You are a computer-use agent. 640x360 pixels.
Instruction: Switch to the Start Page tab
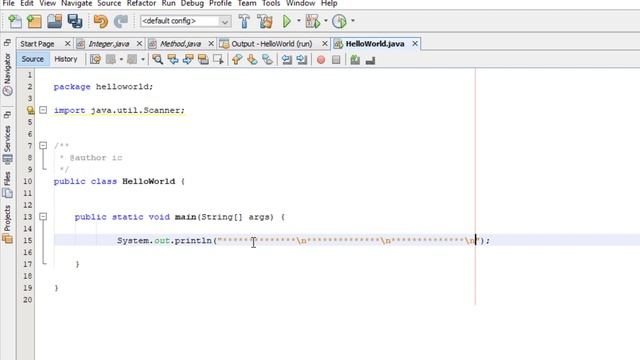38,44
